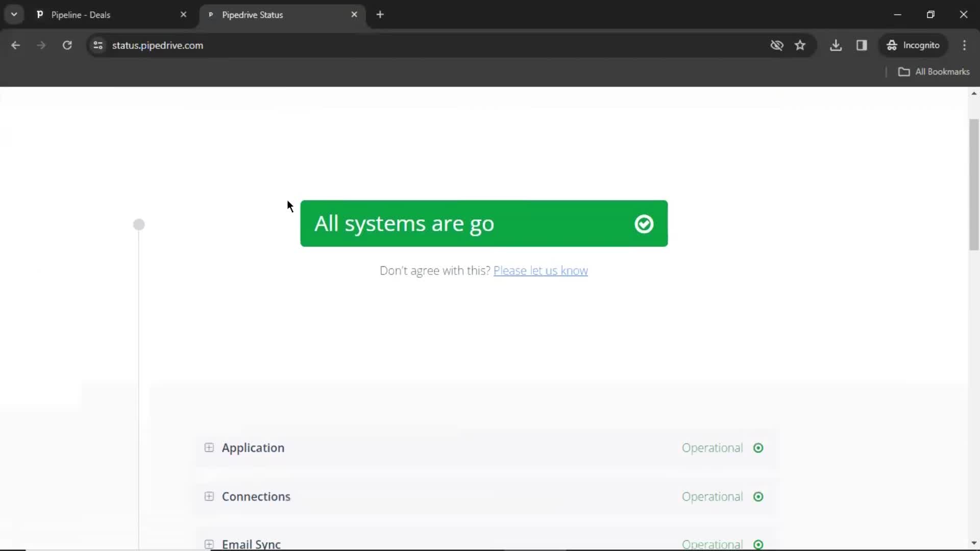This screenshot has width=980, height=551.
Task: Expand the Application status group
Action: coord(209,447)
